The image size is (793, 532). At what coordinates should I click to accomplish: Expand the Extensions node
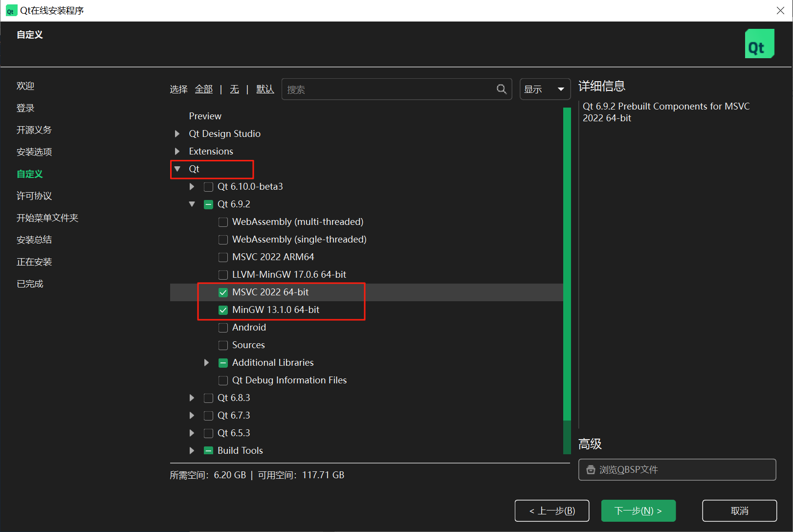pos(177,151)
